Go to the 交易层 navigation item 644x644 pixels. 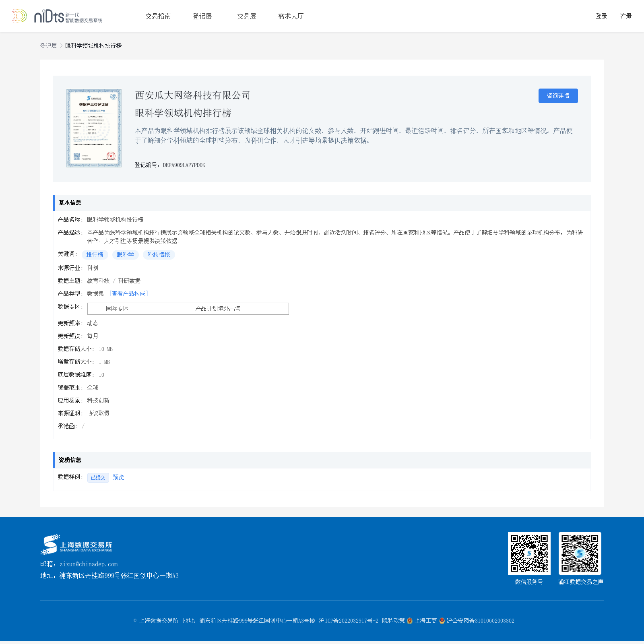247,16
